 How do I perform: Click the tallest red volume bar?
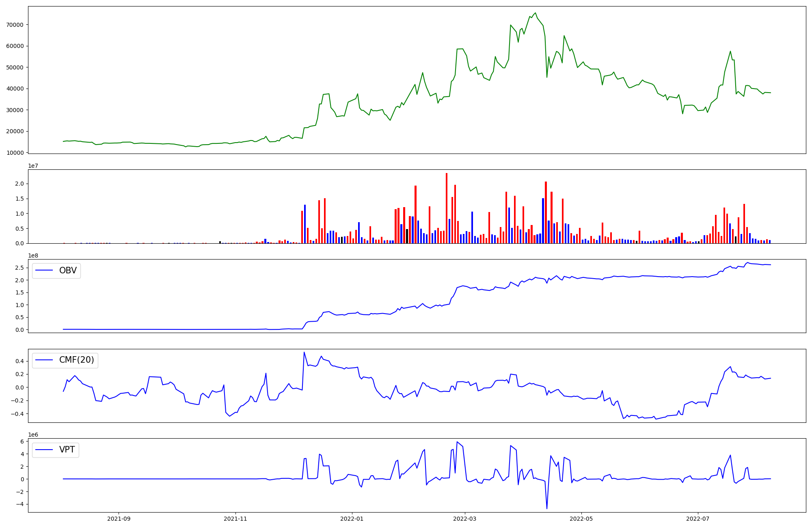pyautogui.click(x=447, y=207)
